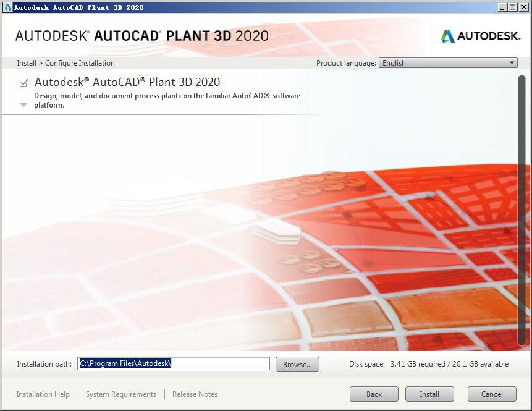This screenshot has width=532, height=411.
Task: Click the Autodesk AutoCAD Plant 3D 2020 product title
Action: point(127,82)
